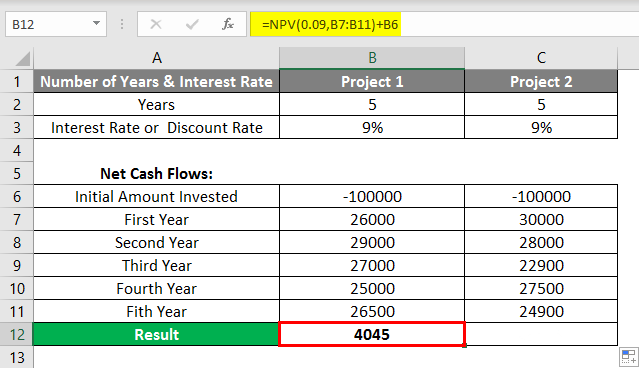Screen dimensions: 639x368
Task: Select cell with value 24900
Action: (541, 312)
